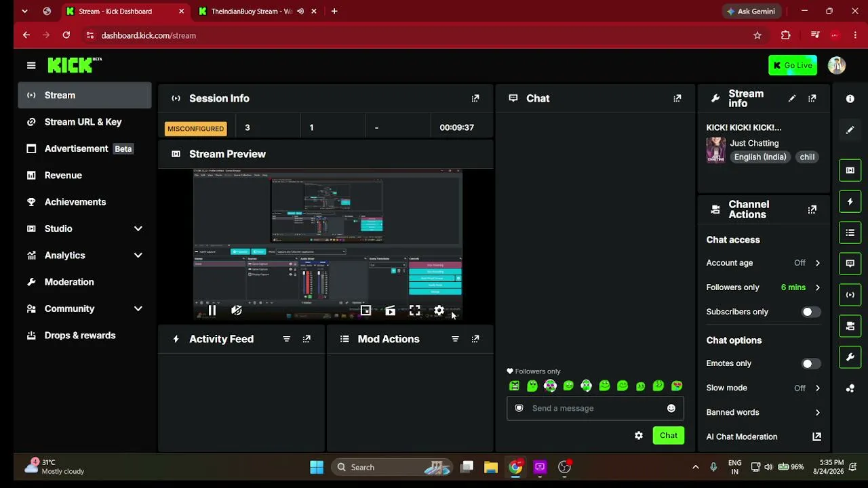Click the Just Chatting category thumbnail

click(x=715, y=150)
